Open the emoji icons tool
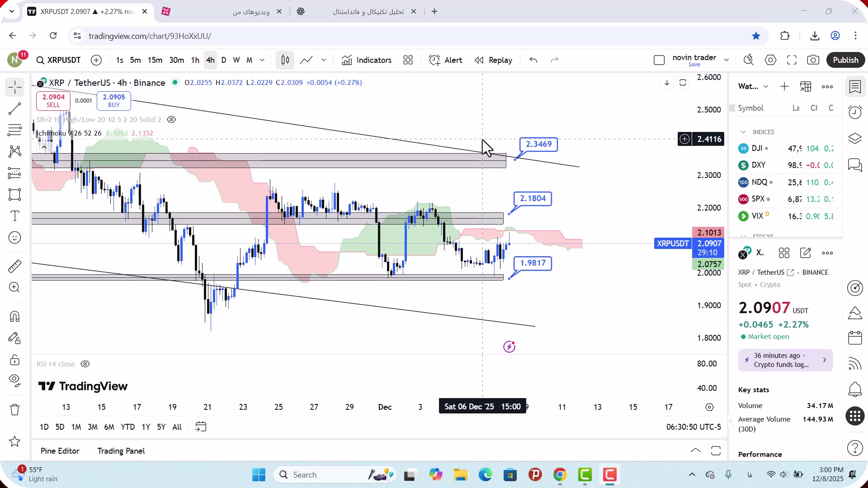The image size is (868, 488). 14,238
